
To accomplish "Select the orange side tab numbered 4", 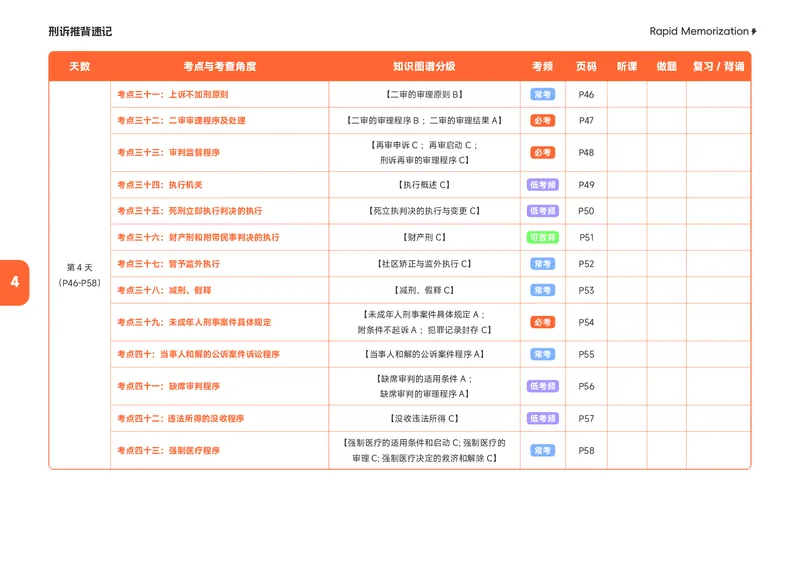I will pyautogui.click(x=15, y=282).
